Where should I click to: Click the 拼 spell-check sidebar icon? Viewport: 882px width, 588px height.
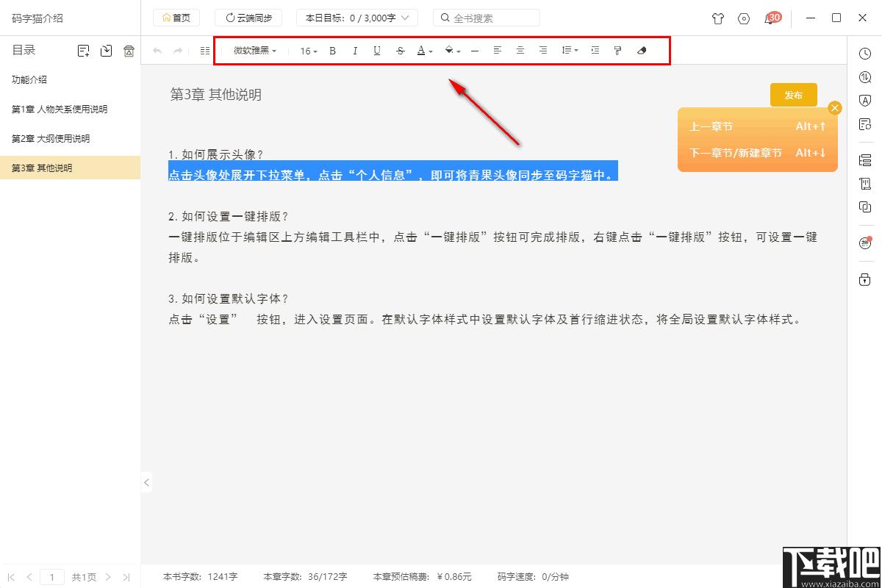[864, 243]
